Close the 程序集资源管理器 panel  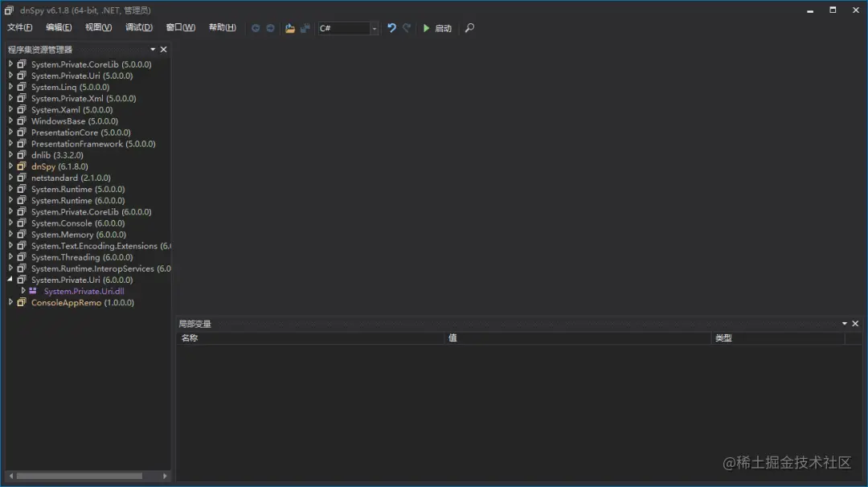click(x=163, y=49)
